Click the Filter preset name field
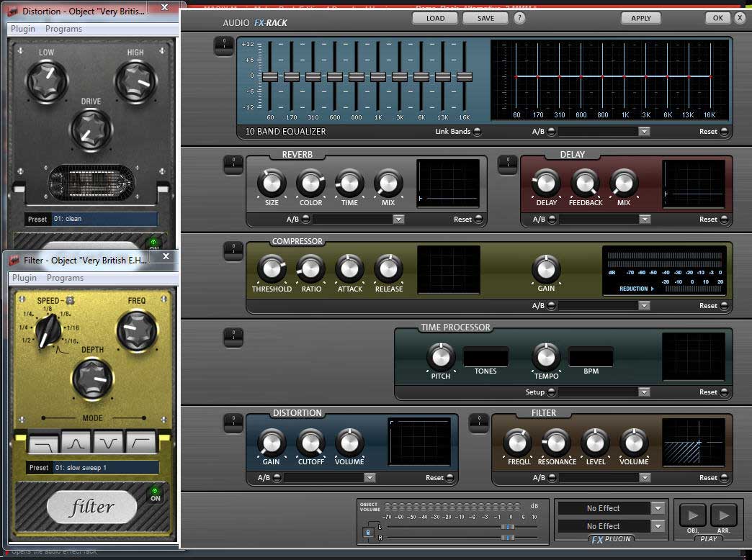This screenshot has height=560, width=752. click(106, 468)
